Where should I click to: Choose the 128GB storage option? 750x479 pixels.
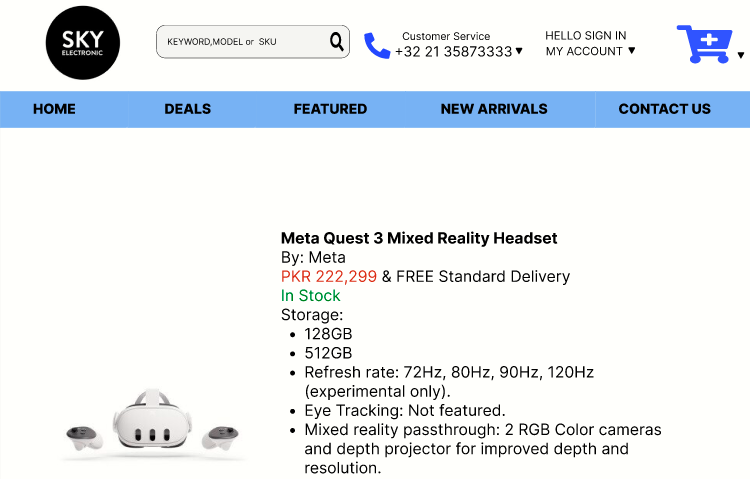tap(328, 334)
